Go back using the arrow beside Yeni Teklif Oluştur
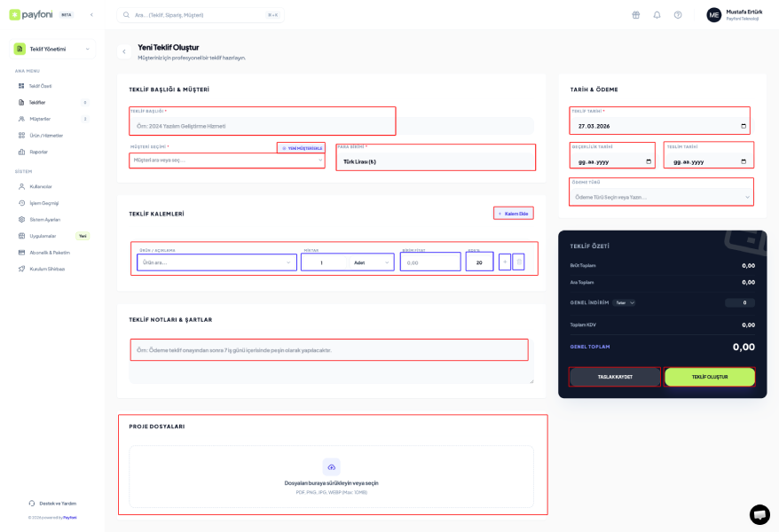 coord(124,52)
